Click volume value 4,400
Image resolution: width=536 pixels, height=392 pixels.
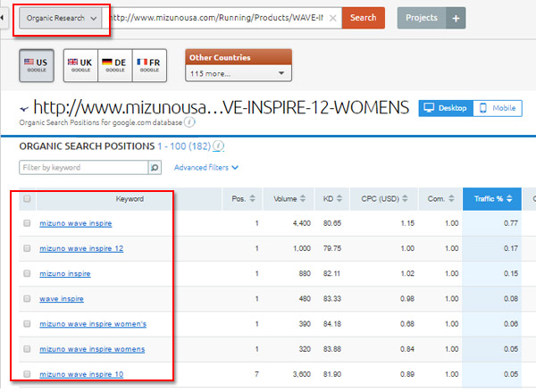click(x=302, y=223)
